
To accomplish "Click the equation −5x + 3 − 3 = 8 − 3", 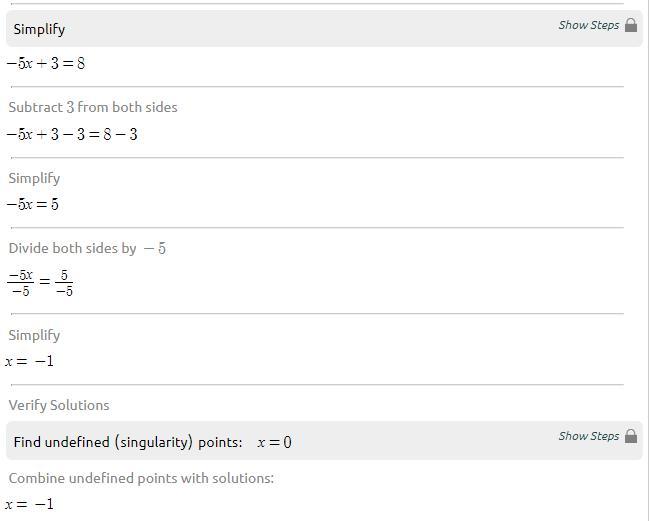I will click(72, 134).
